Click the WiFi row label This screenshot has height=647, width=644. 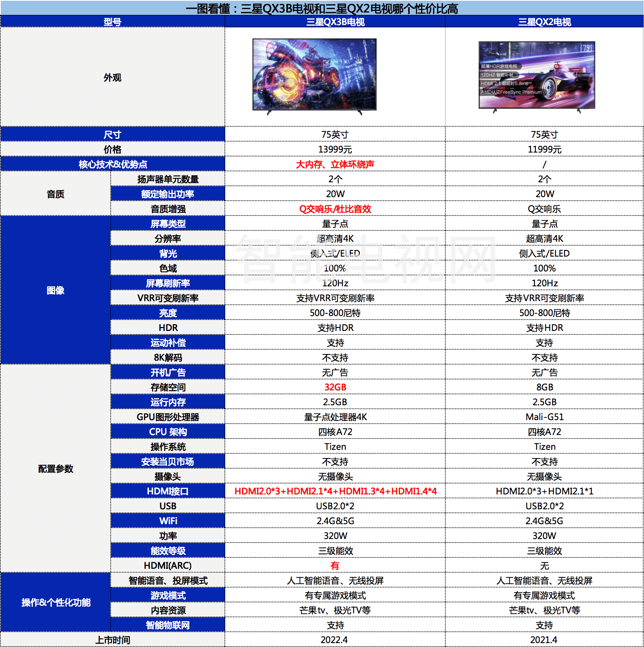point(168,521)
